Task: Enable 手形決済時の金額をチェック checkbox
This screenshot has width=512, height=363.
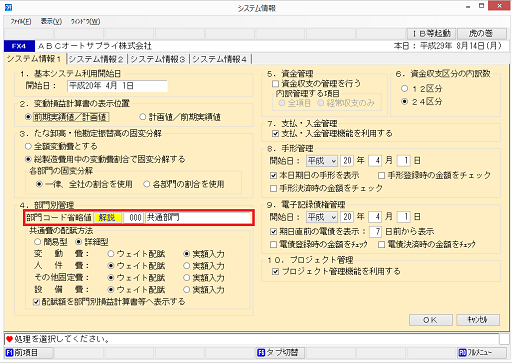Action: pos(326,188)
